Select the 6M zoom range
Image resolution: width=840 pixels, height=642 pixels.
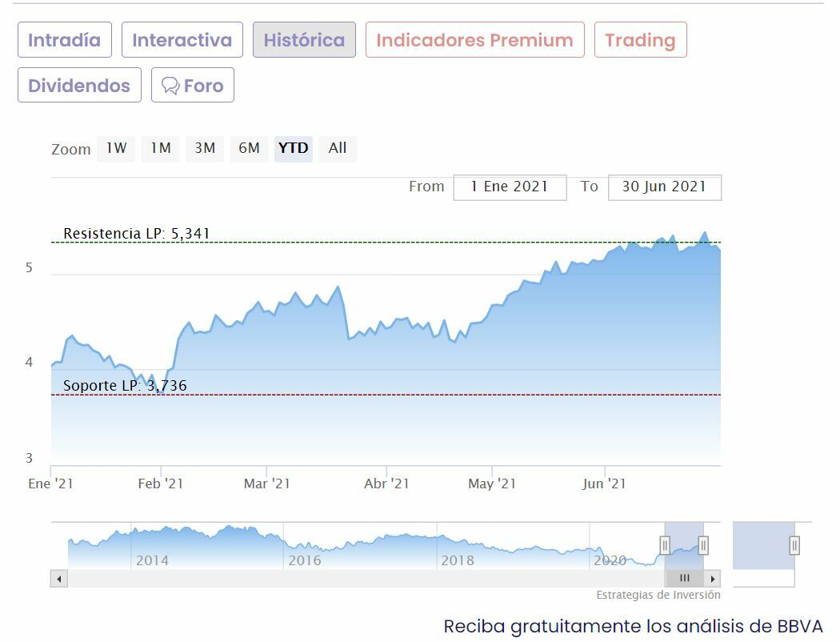coord(250,148)
